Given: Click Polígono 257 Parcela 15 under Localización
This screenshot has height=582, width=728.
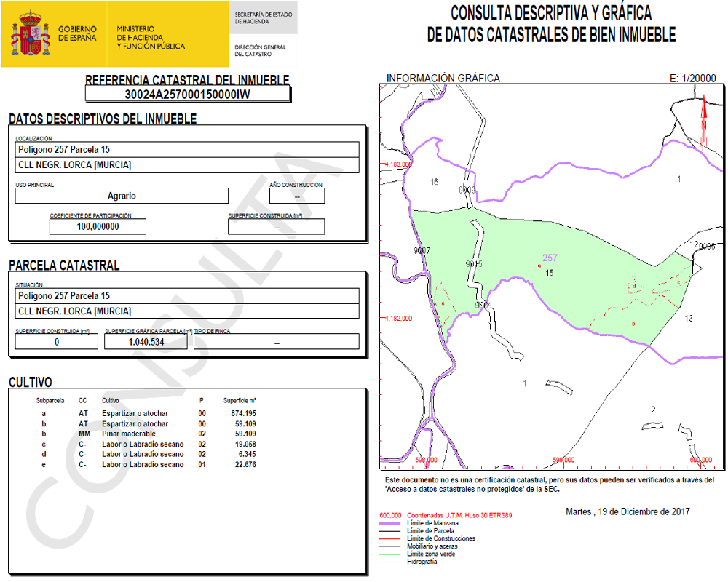Looking at the screenshot, I should (x=187, y=149).
